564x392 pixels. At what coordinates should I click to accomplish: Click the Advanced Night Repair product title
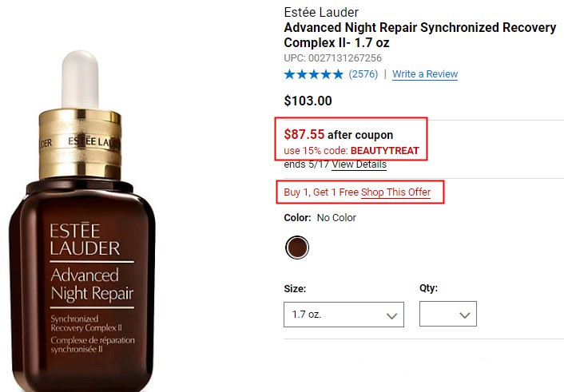pos(419,35)
